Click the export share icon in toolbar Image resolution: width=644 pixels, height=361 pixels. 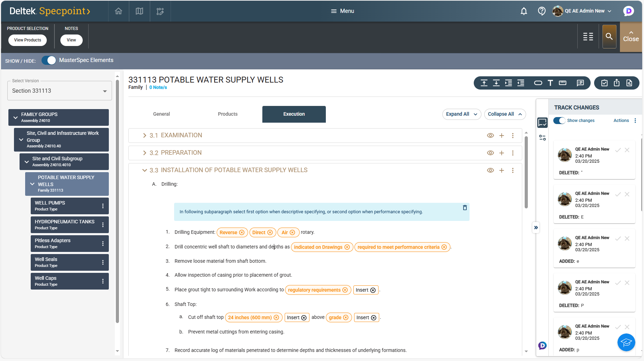pyautogui.click(x=617, y=83)
